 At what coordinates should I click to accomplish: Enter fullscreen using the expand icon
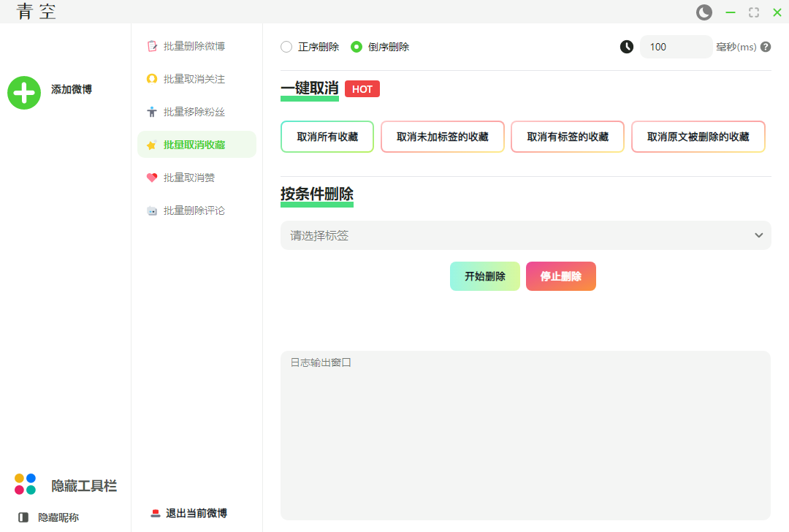(x=753, y=12)
